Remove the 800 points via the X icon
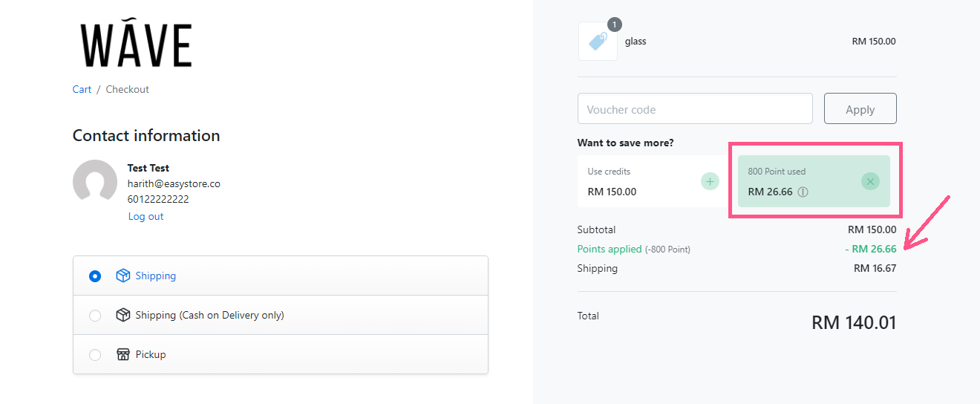The width and height of the screenshot is (980, 404). click(870, 181)
